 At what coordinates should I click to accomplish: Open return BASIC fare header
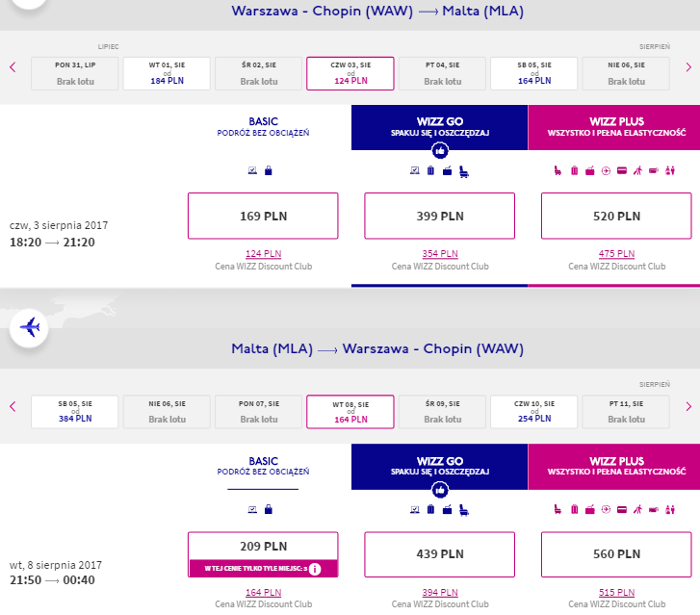click(264, 466)
